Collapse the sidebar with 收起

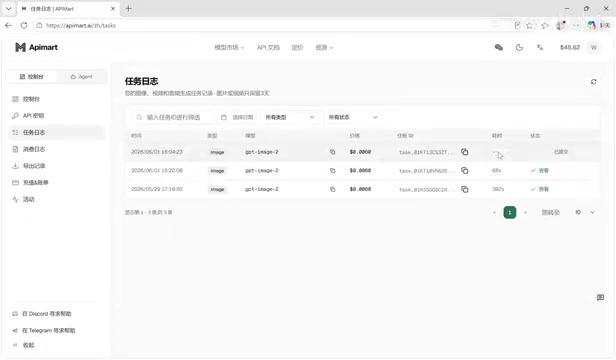point(24,345)
